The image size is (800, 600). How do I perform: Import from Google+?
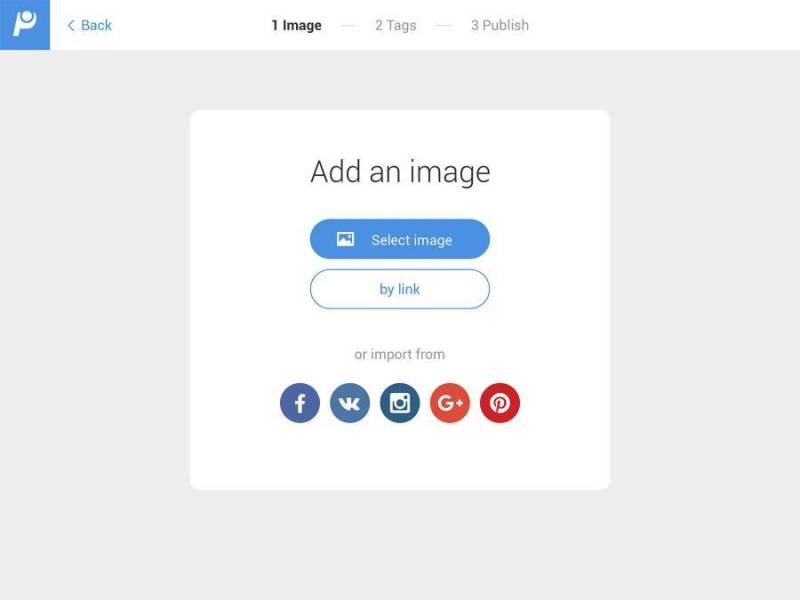coord(450,403)
